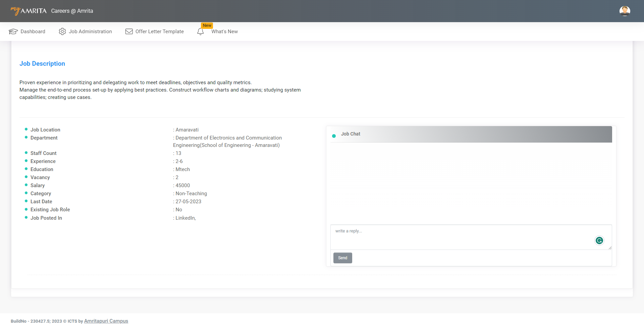Click the Careers @ Amrita title
Screen dimensions: 644x325
coord(72,11)
